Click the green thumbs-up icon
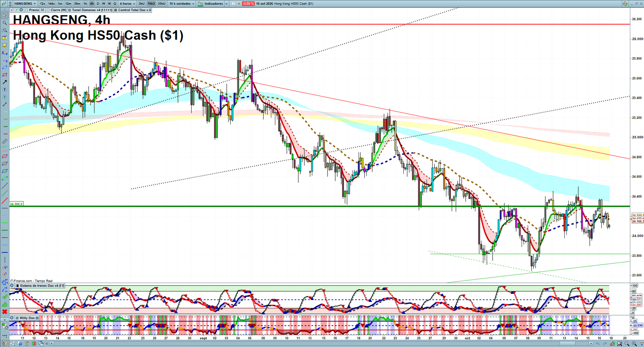Image resolution: width=644 pixels, height=347 pixels. coord(4,304)
